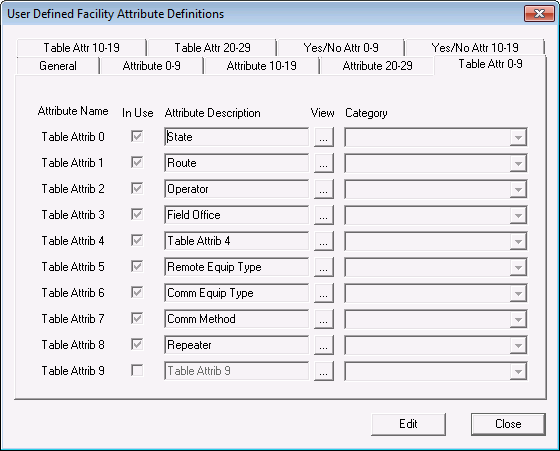The width and height of the screenshot is (560, 451).
Task: Toggle In Use checkbox for Table Attrib 5
Action: pos(137,266)
